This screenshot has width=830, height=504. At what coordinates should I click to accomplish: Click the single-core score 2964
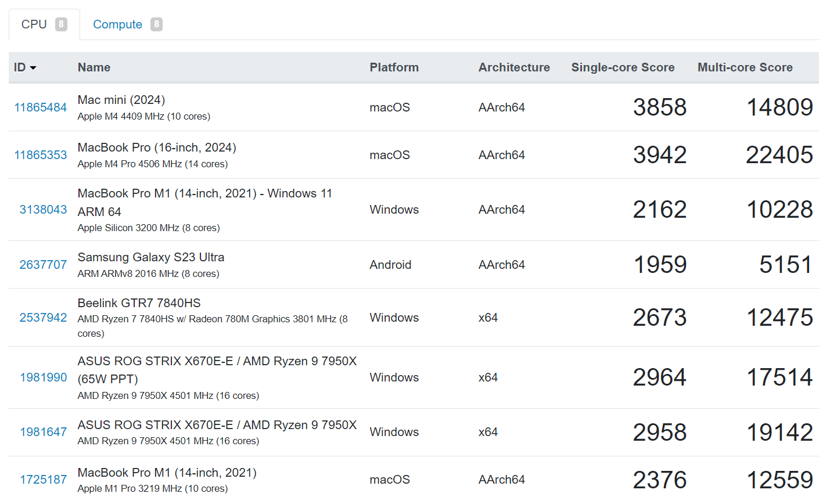(660, 377)
